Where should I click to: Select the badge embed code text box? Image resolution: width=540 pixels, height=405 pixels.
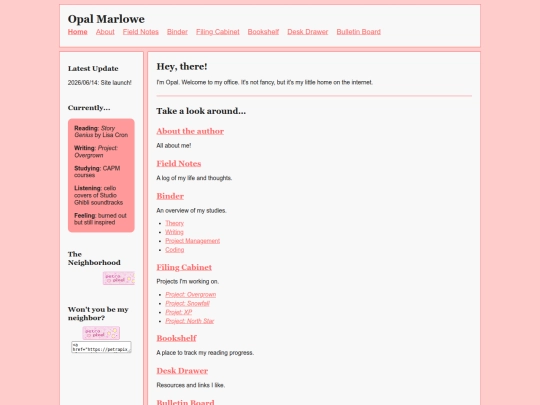101,347
